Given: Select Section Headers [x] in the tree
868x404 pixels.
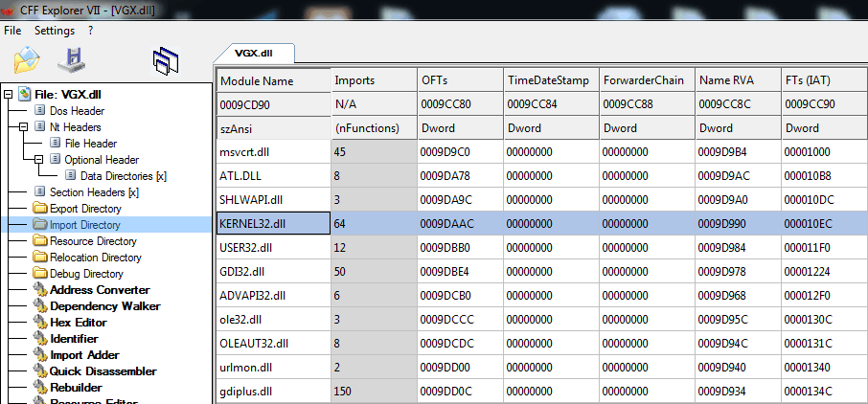Looking at the screenshot, I should pos(94,192).
